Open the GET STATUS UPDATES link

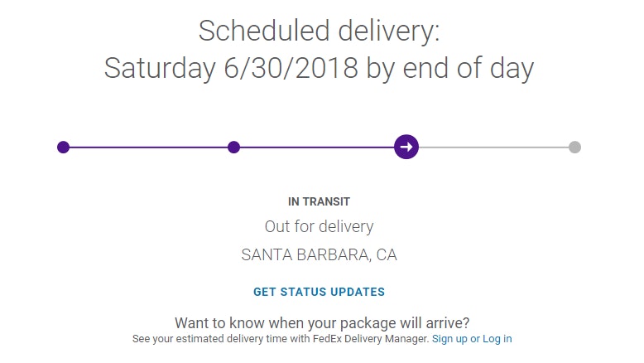coord(319,292)
